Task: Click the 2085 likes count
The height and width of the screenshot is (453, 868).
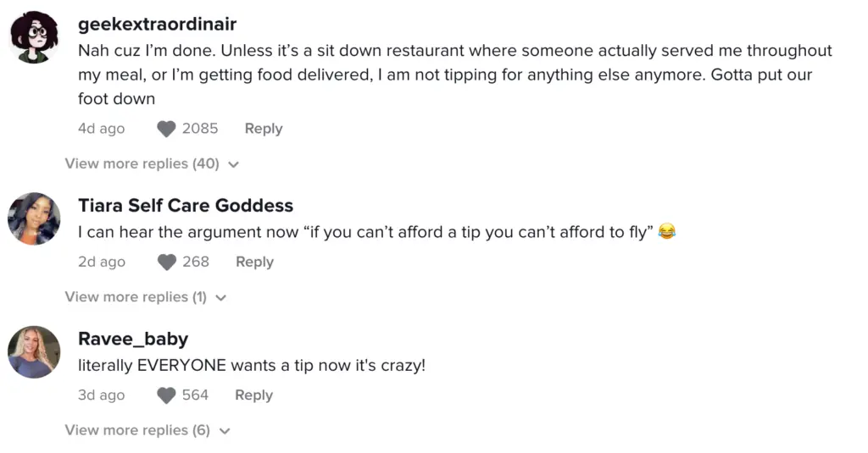Action: click(200, 129)
